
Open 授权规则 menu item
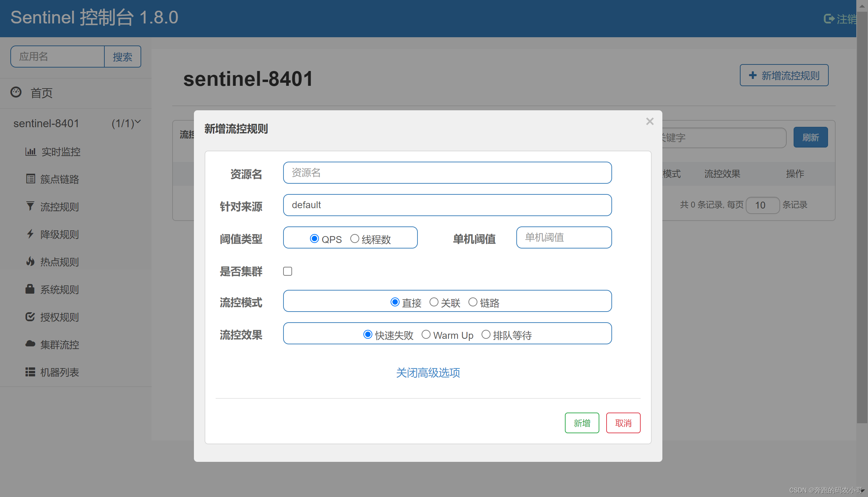[x=76, y=317]
